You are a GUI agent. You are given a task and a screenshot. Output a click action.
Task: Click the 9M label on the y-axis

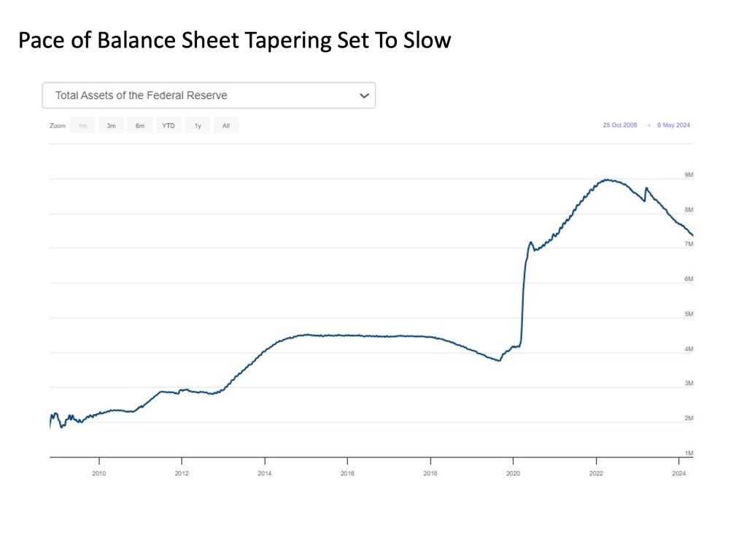pyautogui.click(x=688, y=175)
